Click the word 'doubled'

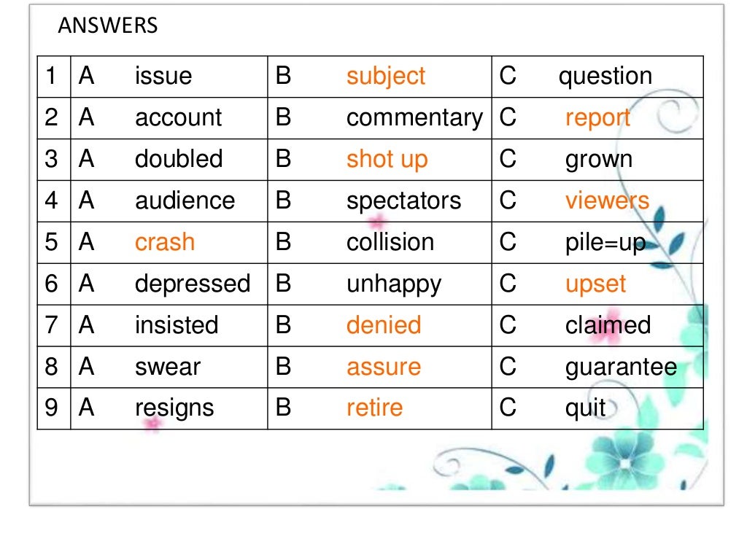point(179,159)
